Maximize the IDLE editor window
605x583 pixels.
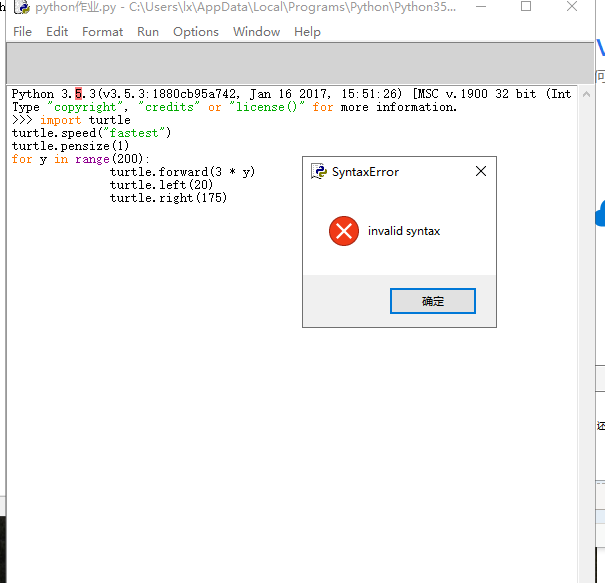click(x=526, y=6)
